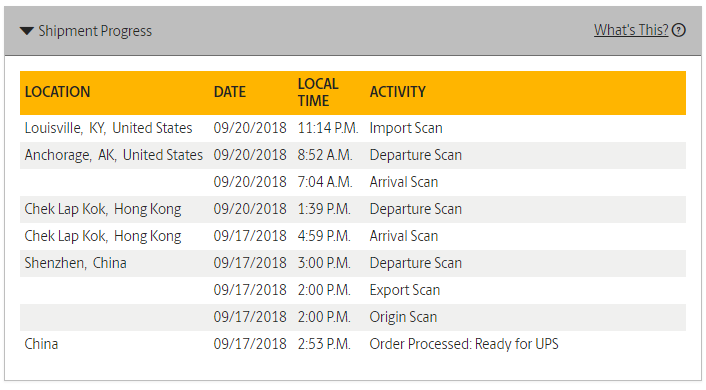Click the 7:04 A.M. Arrival Scan row

[x=353, y=182]
